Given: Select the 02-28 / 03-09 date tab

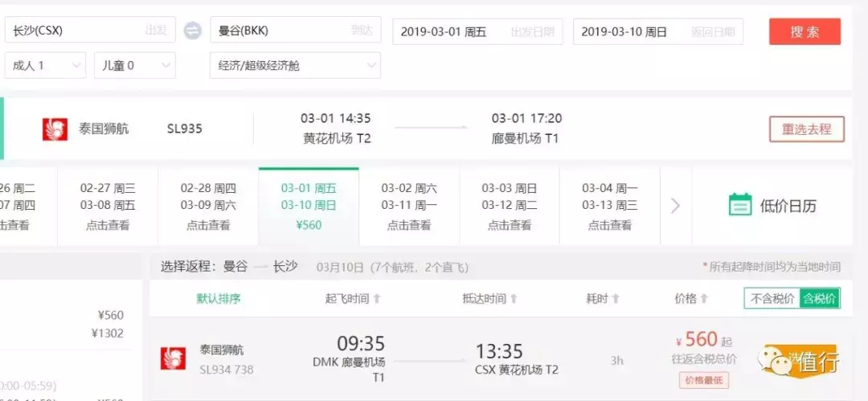Looking at the screenshot, I should pyautogui.click(x=208, y=207).
